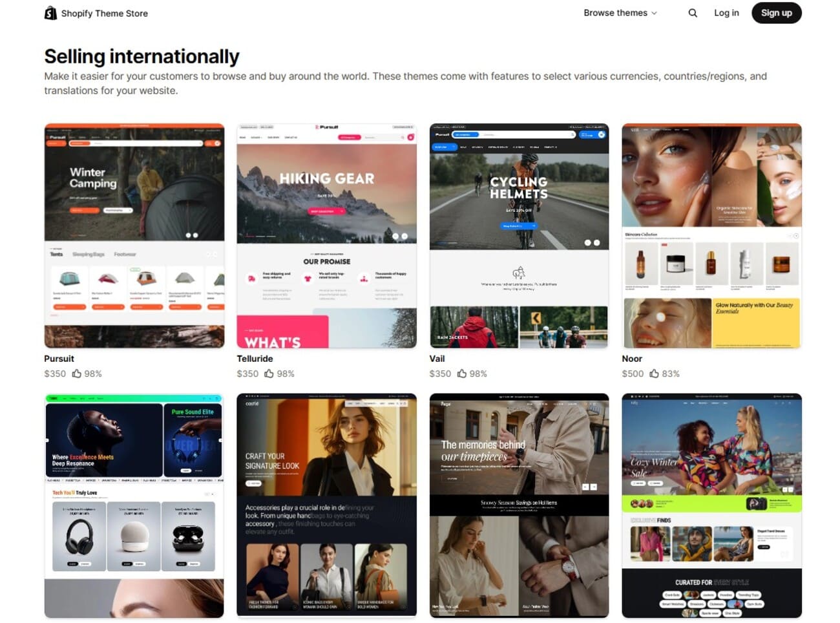
Task: Click the Shopify Theme Store header text
Action: click(104, 12)
